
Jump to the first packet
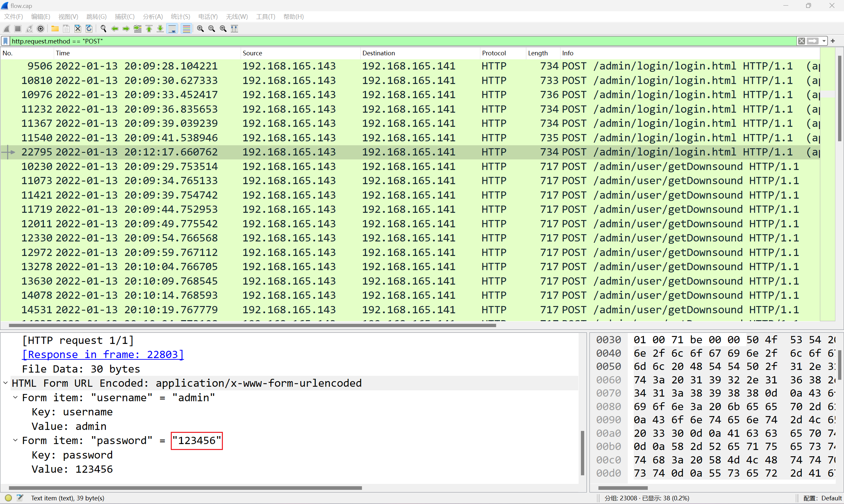[x=149, y=29]
